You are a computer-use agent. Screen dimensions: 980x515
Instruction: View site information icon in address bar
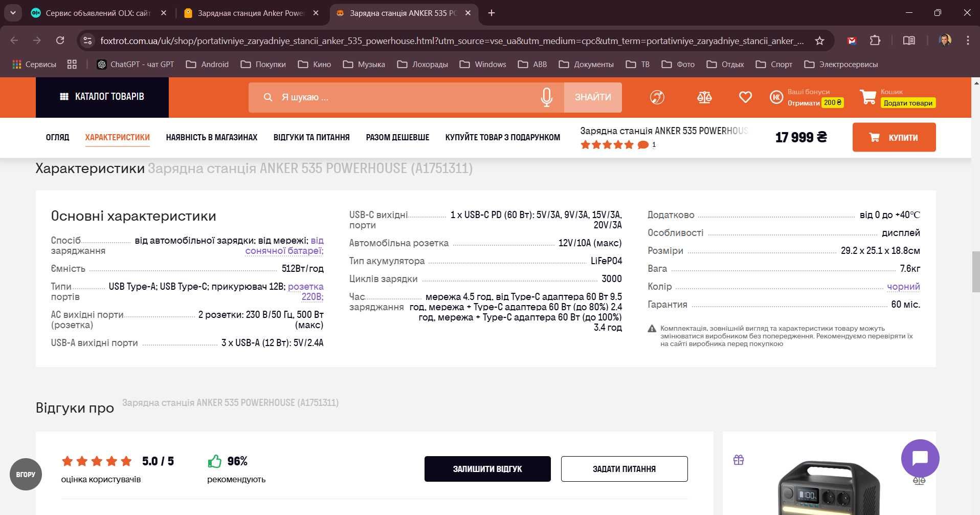[87, 40]
